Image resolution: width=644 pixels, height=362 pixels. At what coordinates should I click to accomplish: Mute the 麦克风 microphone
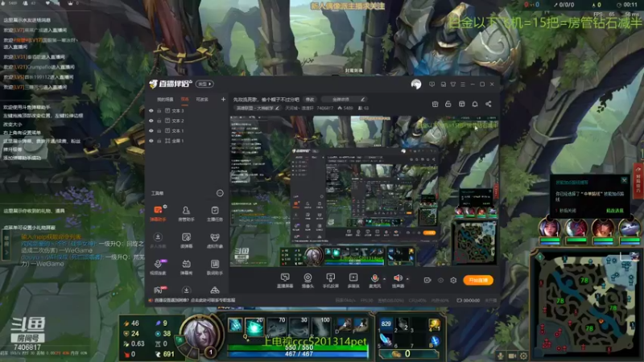point(374,278)
